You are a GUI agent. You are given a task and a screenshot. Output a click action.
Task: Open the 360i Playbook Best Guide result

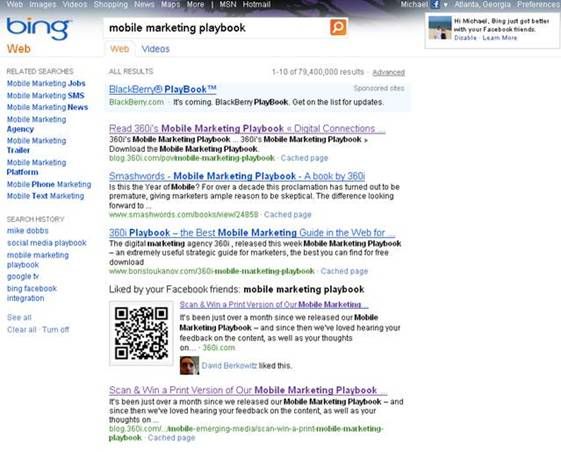pos(252,233)
